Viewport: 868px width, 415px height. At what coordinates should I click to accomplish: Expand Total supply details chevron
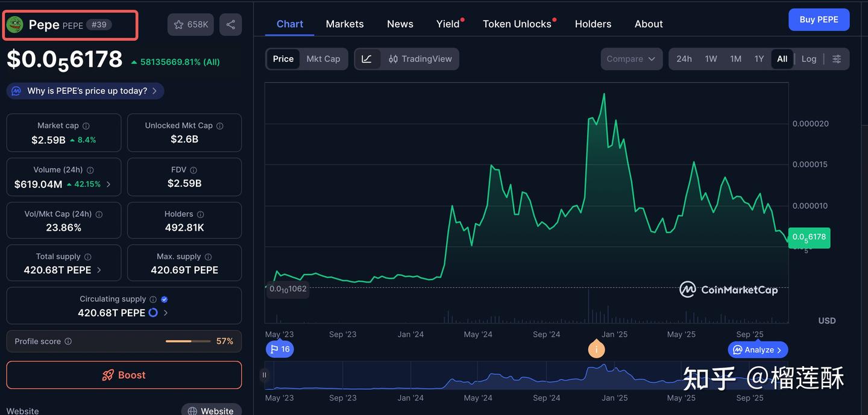point(99,270)
